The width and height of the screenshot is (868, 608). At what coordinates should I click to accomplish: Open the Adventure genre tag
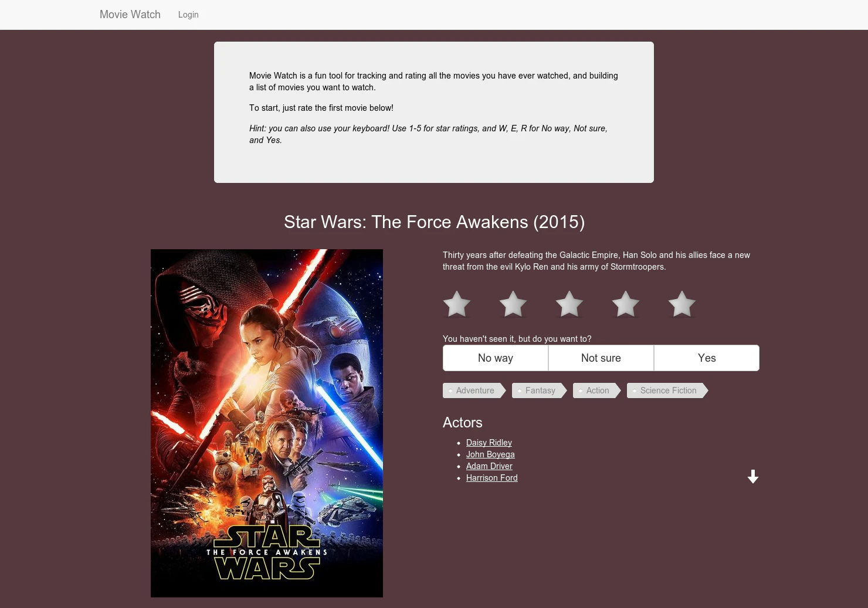pos(474,390)
